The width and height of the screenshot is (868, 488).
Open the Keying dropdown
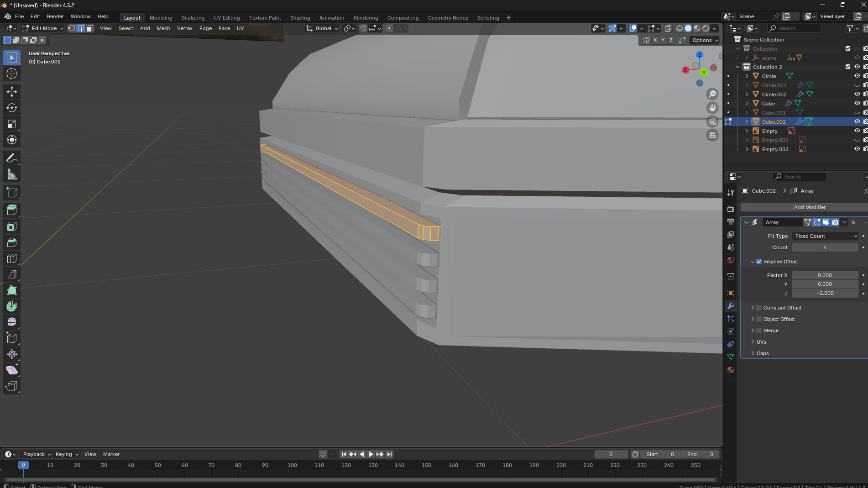point(67,454)
